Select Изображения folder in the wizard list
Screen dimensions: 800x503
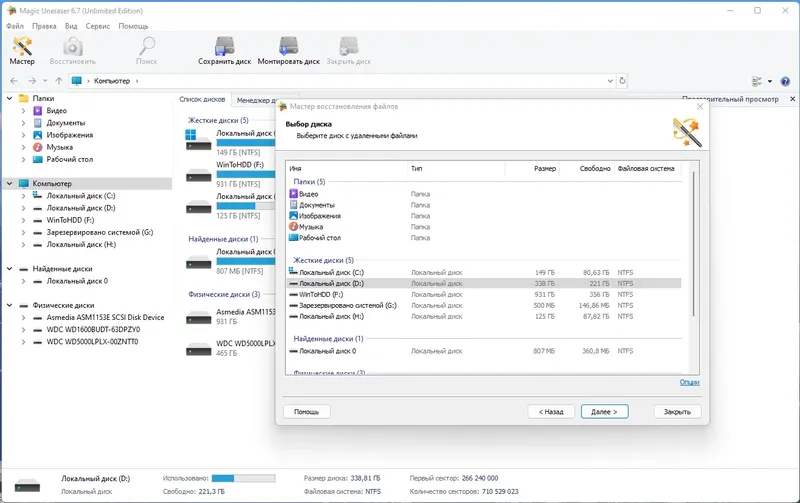315,216
